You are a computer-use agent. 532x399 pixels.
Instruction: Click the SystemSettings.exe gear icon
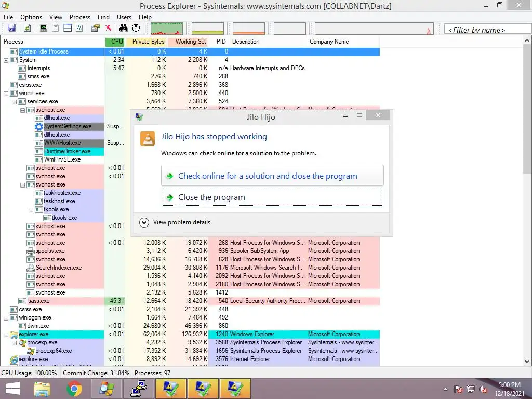pyautogui.click(x=39, y=127)
